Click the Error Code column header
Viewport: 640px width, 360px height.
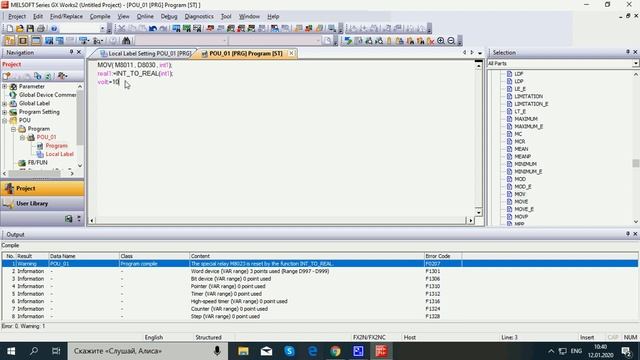click(x=443, y=256)
